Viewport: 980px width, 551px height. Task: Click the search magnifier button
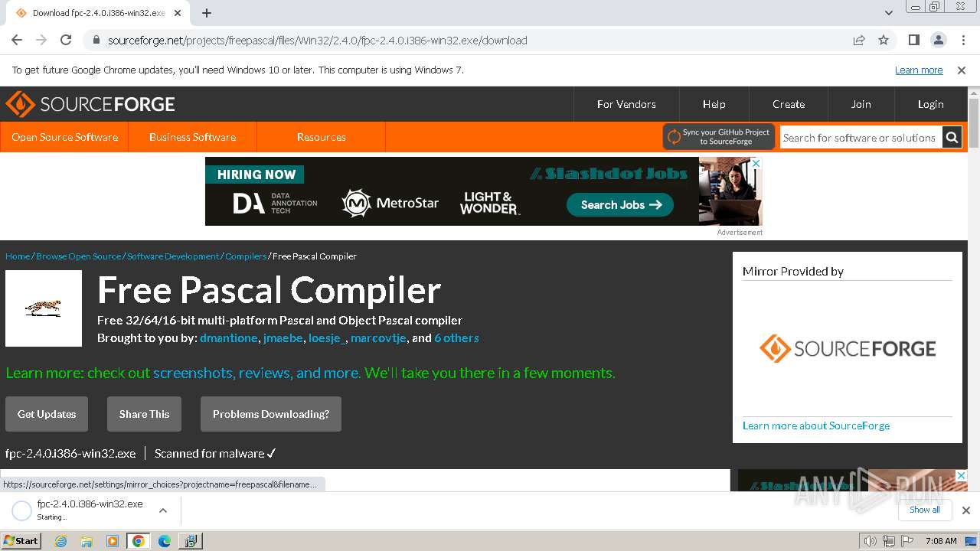click(952, 138)
